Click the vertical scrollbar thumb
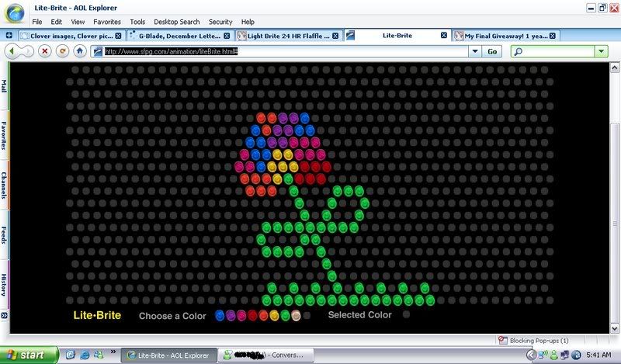 (615, 223)
